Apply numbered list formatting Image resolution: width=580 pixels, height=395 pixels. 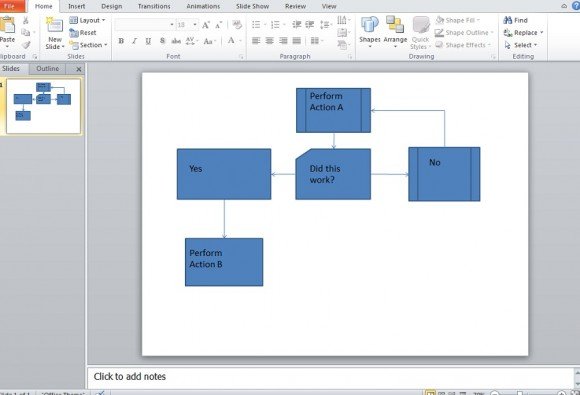275,25
